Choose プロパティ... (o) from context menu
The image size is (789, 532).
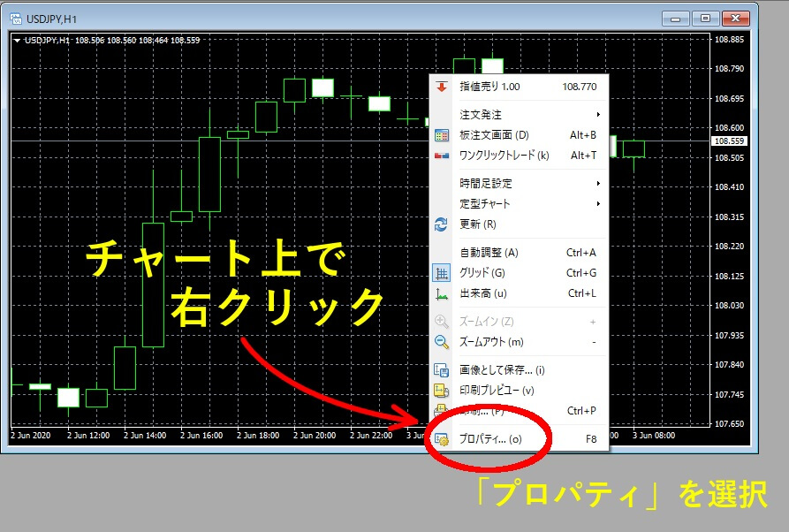coord(490,438)
